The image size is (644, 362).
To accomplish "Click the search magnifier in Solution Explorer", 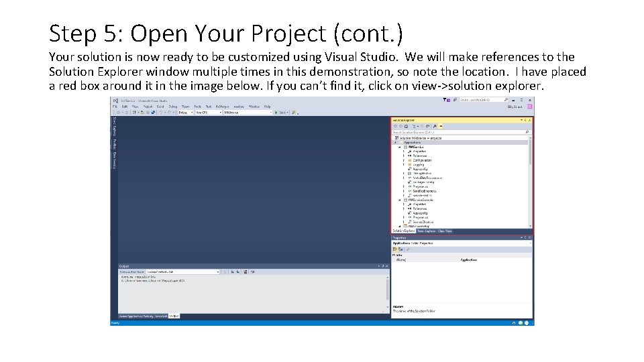I will click(x=527, y=132).
